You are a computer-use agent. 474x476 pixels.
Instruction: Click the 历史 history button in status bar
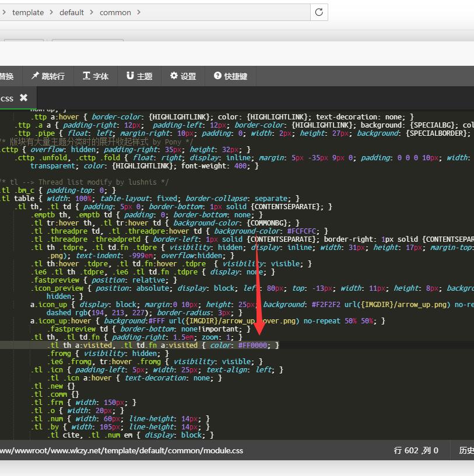pyautogui.click(x=466, y=450)
